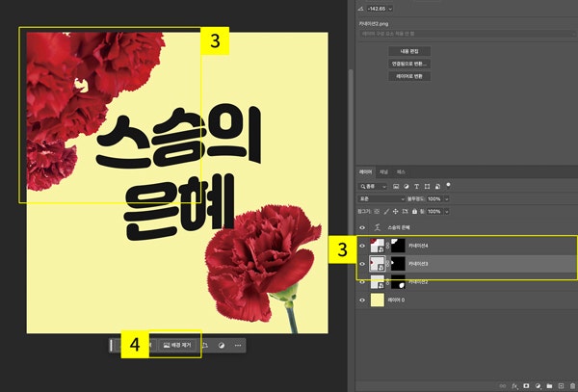This screenshot has width=578, height=392.
Task: Select the 카네이션3 layer mask thumbnail
Action: pyautogui.click(x=398, y=263)
